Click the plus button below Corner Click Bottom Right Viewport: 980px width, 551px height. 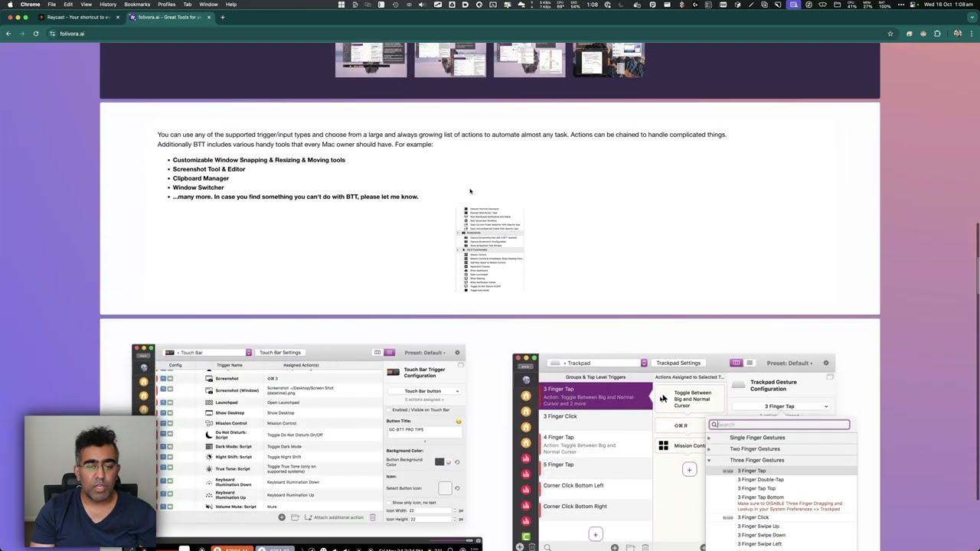(x=596, y=534)
